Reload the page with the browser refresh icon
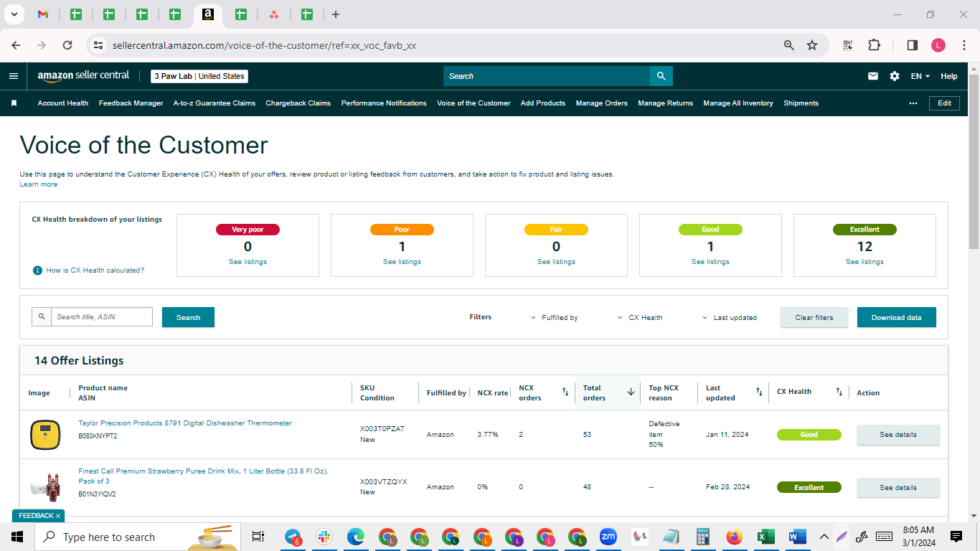This screenshot has width=980, height=551. 67,45
